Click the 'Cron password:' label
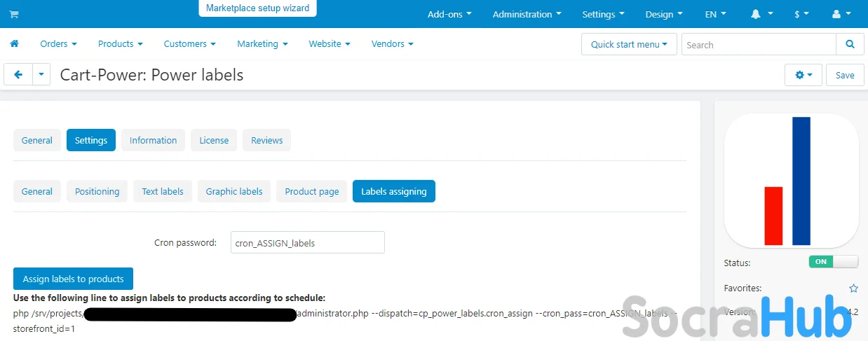Screen dimensions: 868x341 coord(185,243)
